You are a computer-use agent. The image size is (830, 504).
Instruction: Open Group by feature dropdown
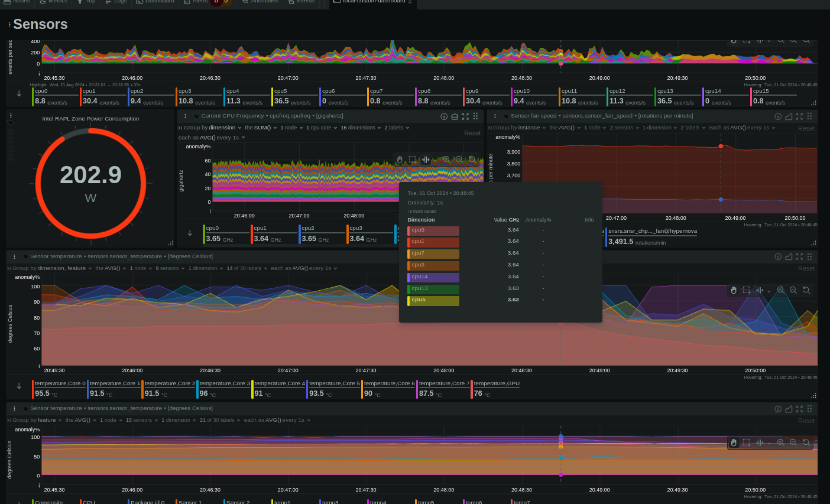pyautogui.click(x=37, y=420)
